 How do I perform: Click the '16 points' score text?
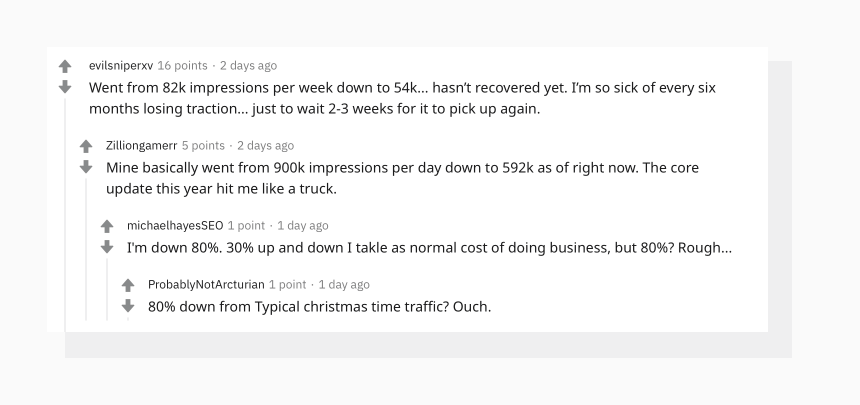[183, 66]
